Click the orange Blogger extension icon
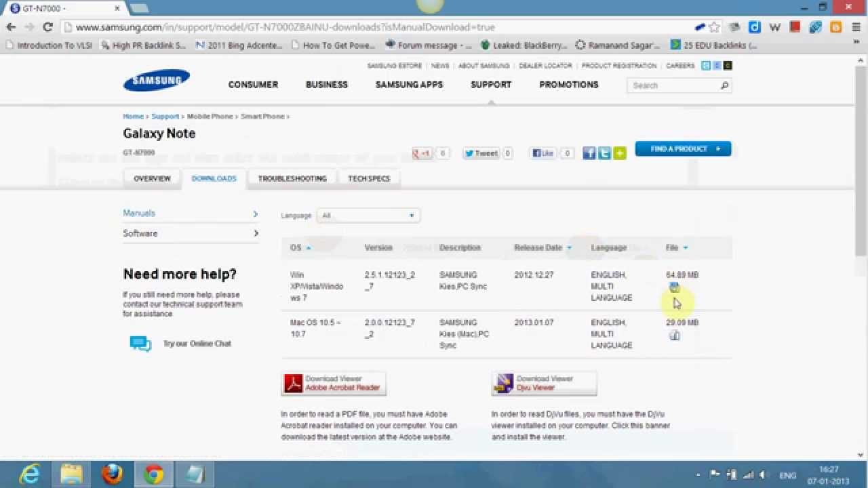 coord(835,27)
